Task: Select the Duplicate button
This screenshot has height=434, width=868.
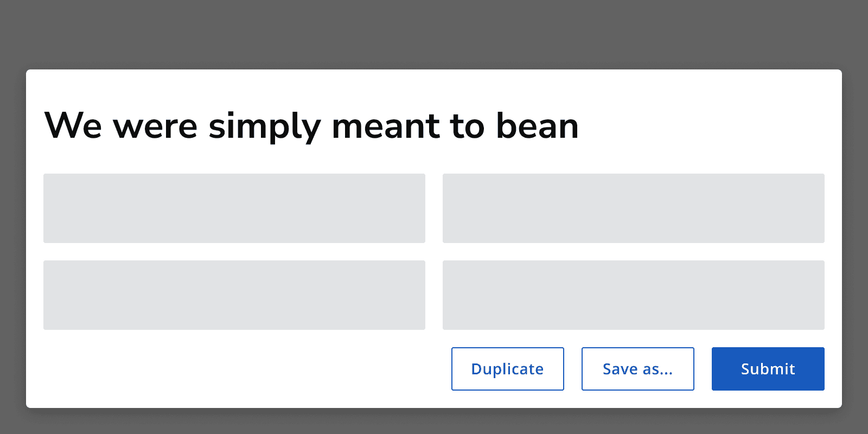Action: [x=507, y=368]
